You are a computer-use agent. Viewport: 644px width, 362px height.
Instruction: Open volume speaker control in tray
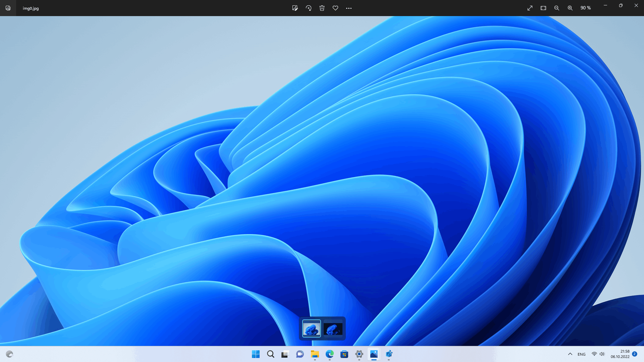tap(602, 354)
